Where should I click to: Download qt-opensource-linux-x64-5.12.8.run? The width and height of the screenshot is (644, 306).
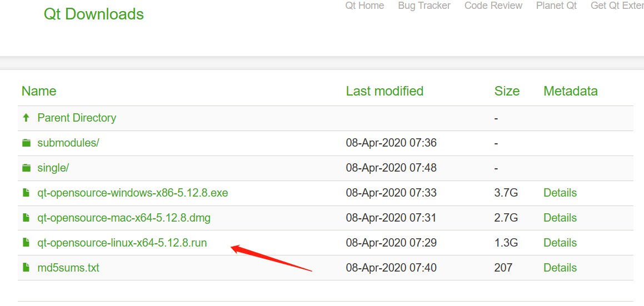tap(122, 243)
